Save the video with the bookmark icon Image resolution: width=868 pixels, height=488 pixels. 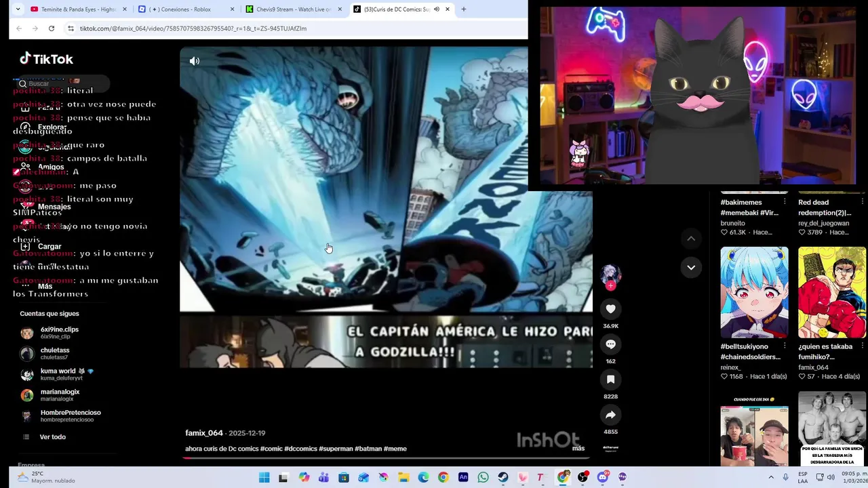[610, 380]
